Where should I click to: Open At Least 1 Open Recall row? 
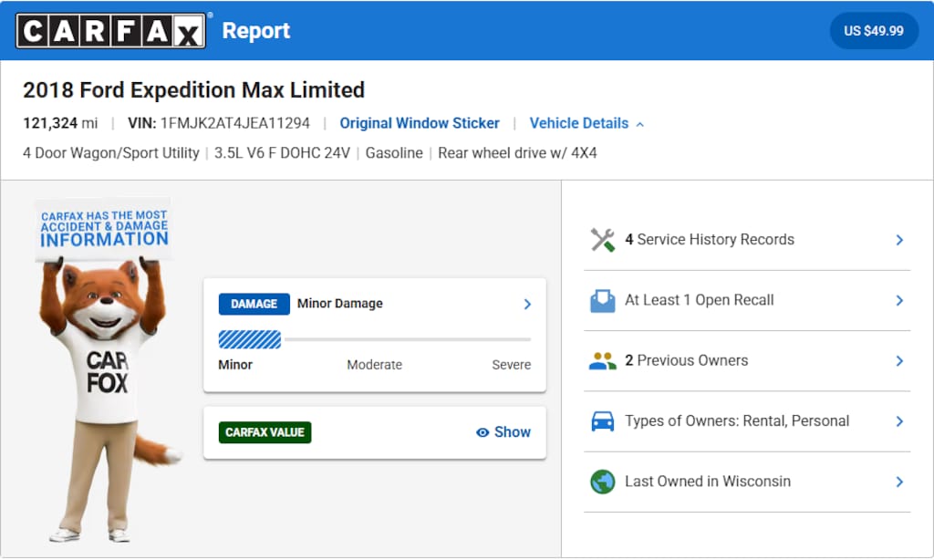click(747, 301)
